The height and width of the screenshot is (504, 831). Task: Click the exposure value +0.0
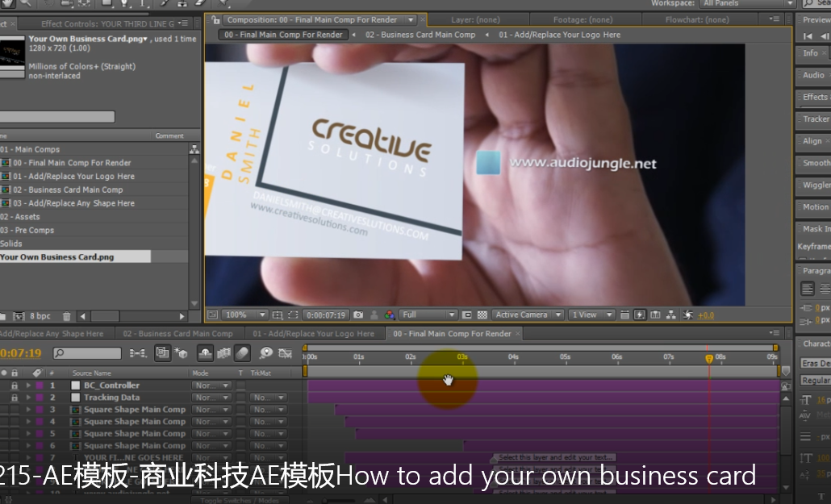click(x=706, y=315)
